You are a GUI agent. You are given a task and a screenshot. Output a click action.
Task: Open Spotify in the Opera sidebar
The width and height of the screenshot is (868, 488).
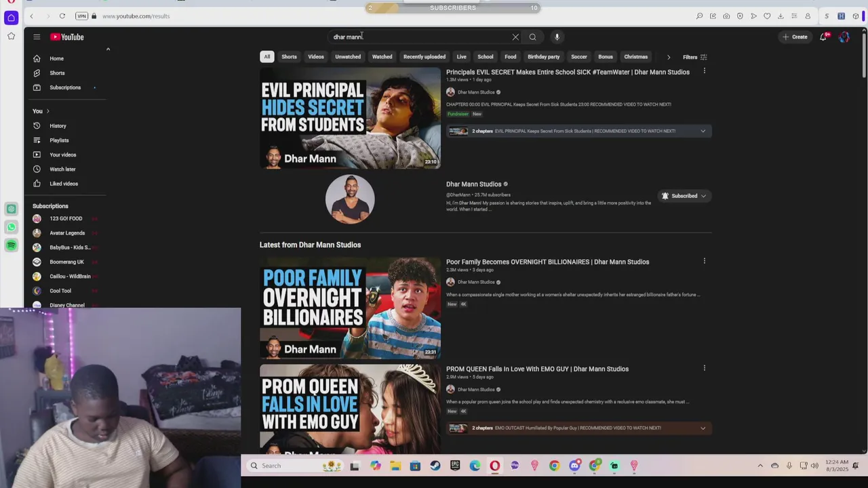coord(11,245)
